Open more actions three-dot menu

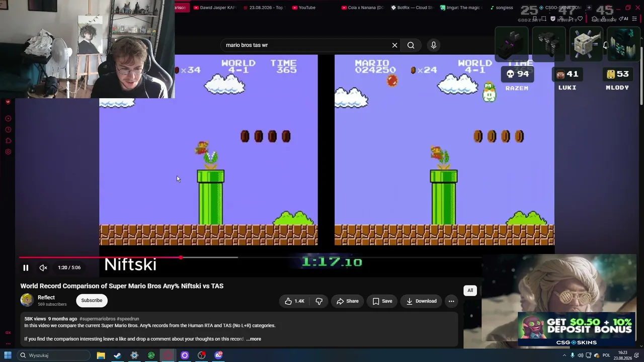[451, 301]
